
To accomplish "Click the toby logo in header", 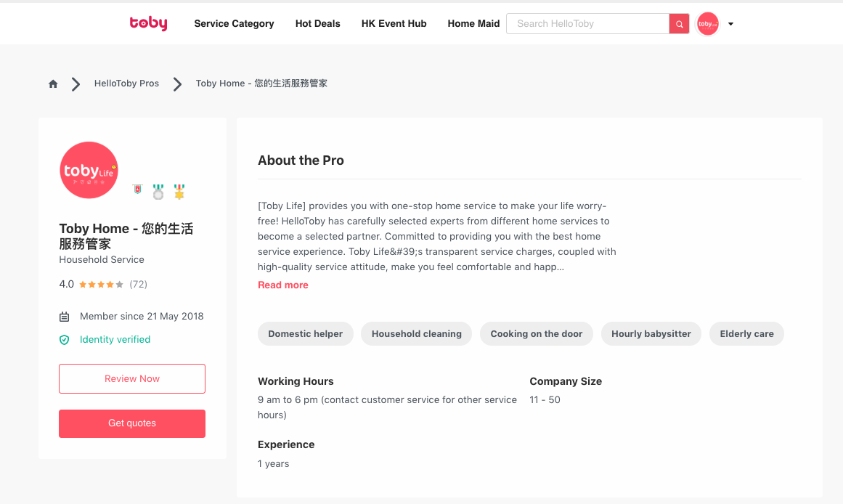I will [148, 23].
